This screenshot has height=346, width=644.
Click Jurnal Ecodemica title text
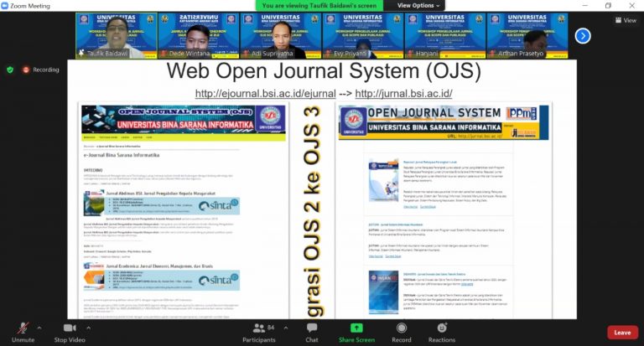pyautogui.click(x=159, y=266)
